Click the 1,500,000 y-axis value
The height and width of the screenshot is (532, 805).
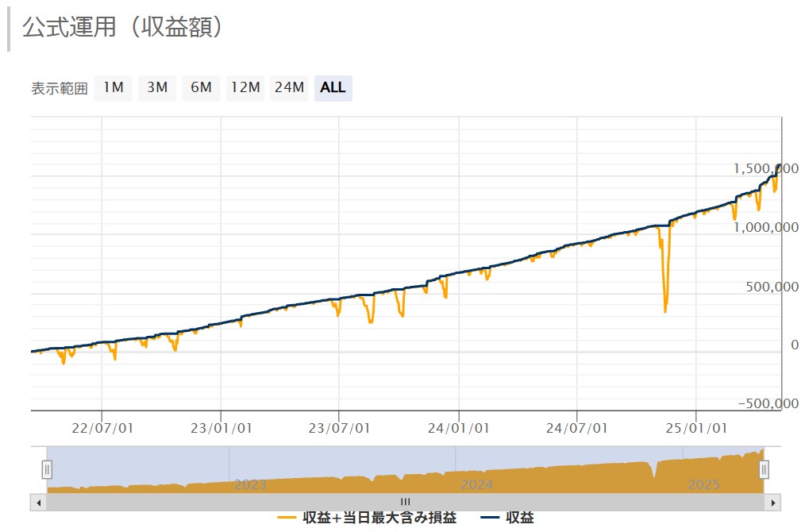point(765,168)
